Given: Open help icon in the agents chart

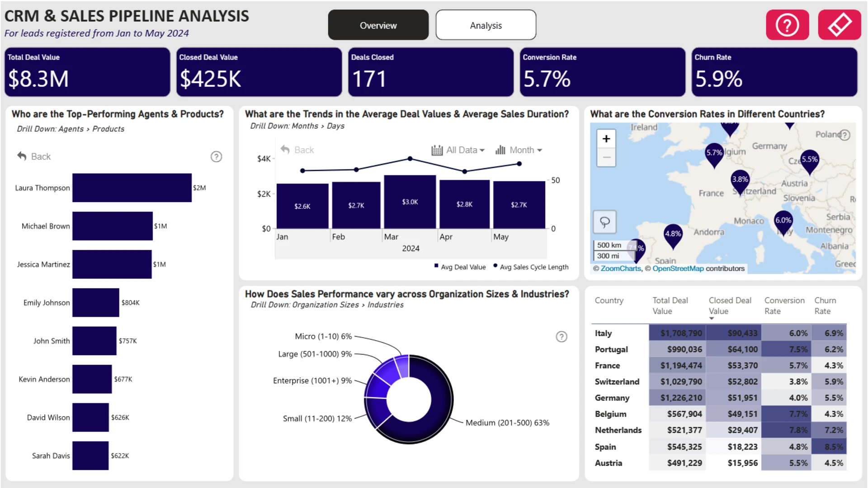Looking at the screenshot, I should 217,157.
